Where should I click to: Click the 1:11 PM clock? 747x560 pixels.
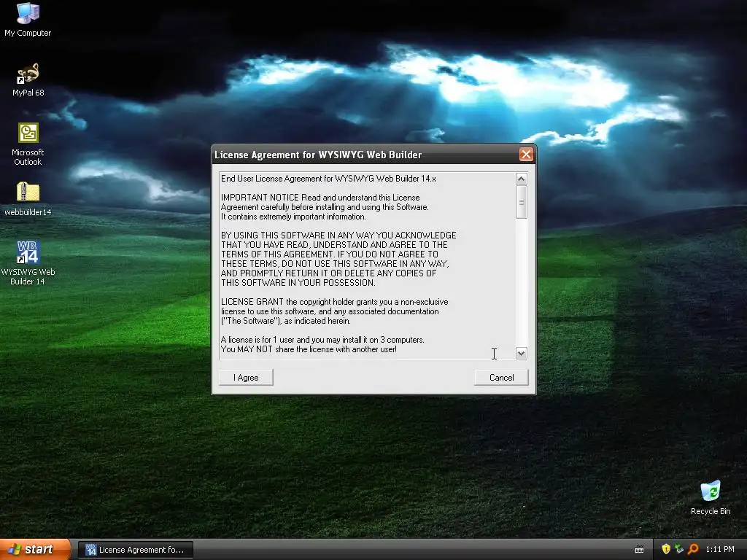(x=720, y=549)
